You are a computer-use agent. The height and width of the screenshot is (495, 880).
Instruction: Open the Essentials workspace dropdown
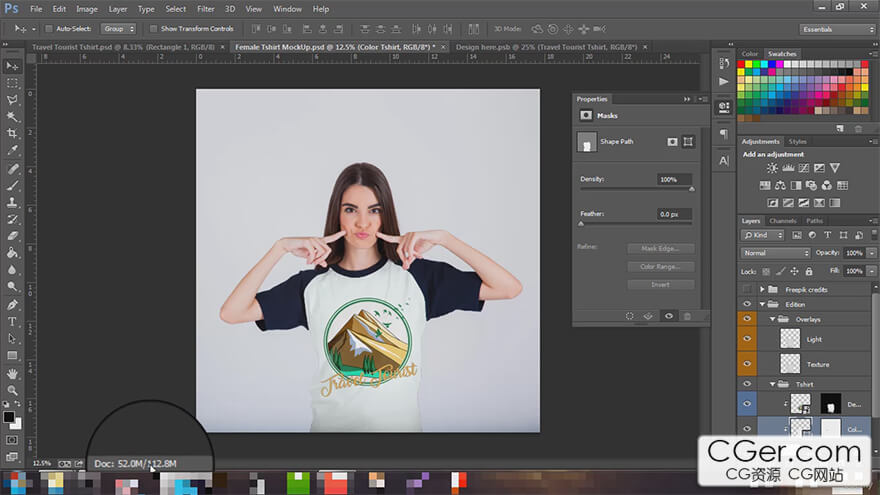tap(837, 29)
